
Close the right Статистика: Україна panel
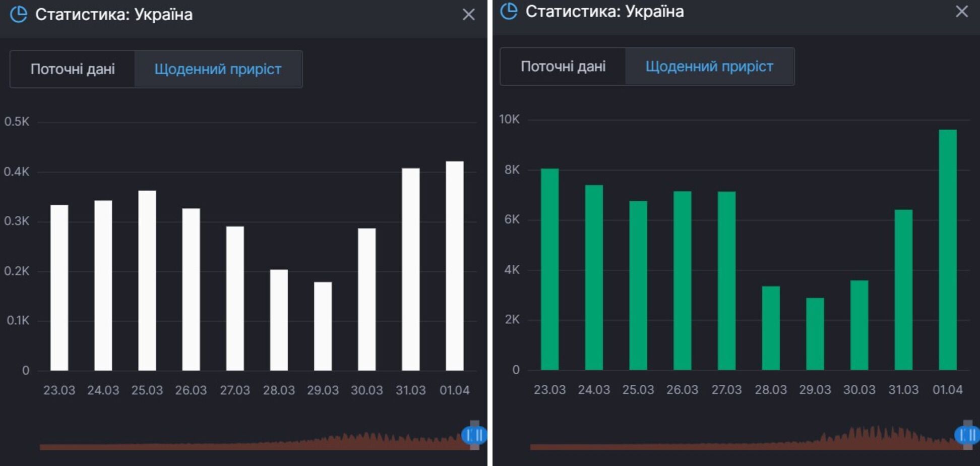coord(962,12)
